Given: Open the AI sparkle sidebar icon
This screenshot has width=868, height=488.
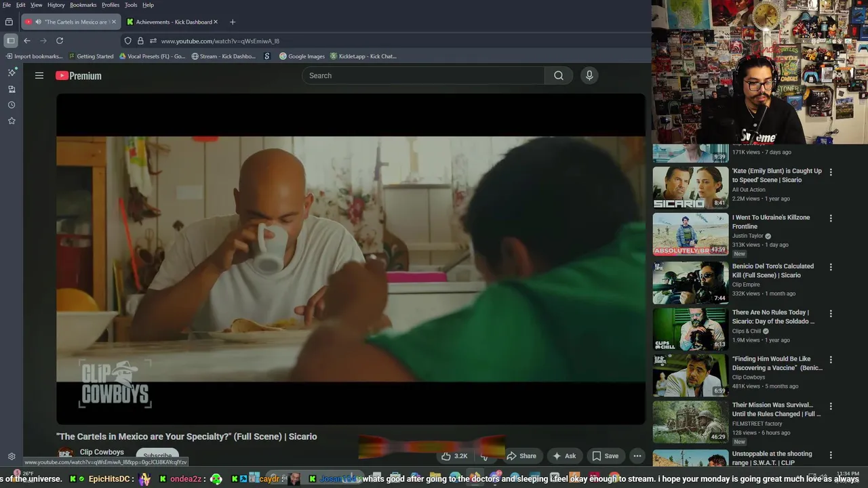Looking at the screenshot, I should pyautogui.click(x=12, y=73).
